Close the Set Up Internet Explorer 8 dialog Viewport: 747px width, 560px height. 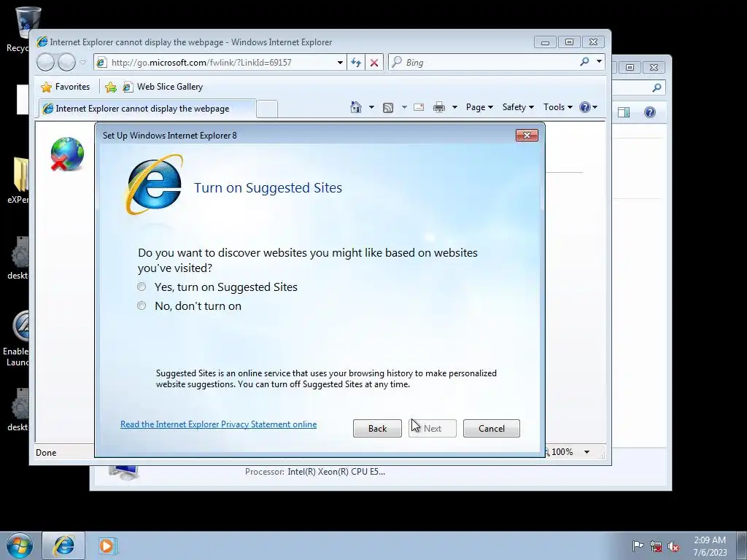coord(527,135)
